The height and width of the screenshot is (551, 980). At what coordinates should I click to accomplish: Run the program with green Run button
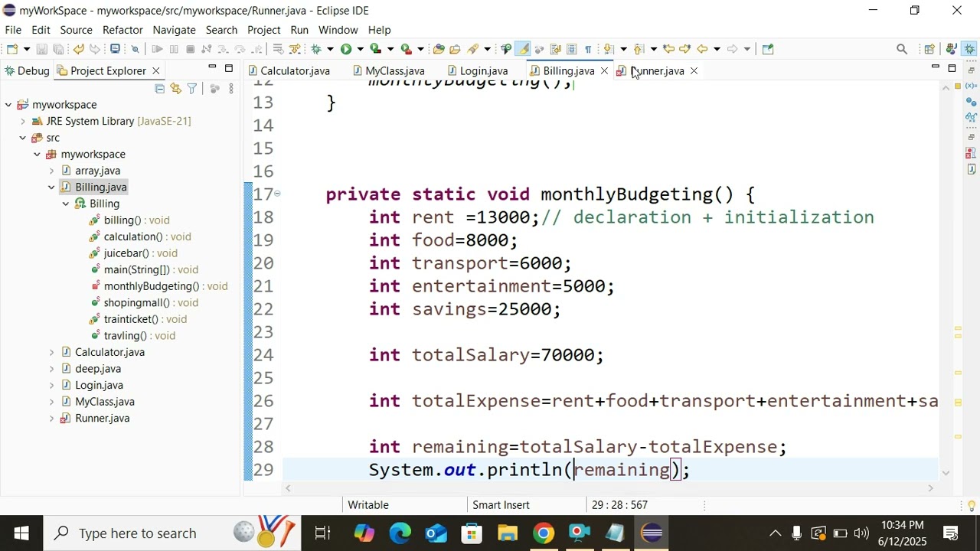[346, 49]
